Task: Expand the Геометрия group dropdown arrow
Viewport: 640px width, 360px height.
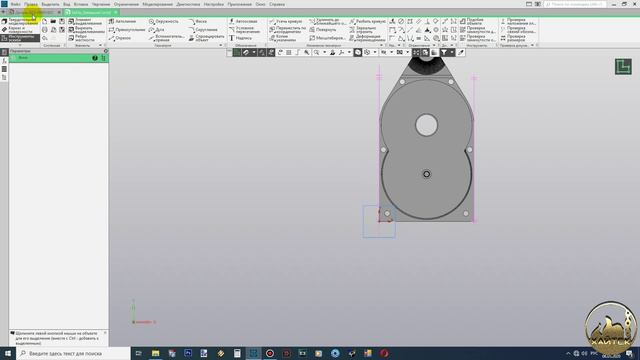Action: (x=221, y=45)
